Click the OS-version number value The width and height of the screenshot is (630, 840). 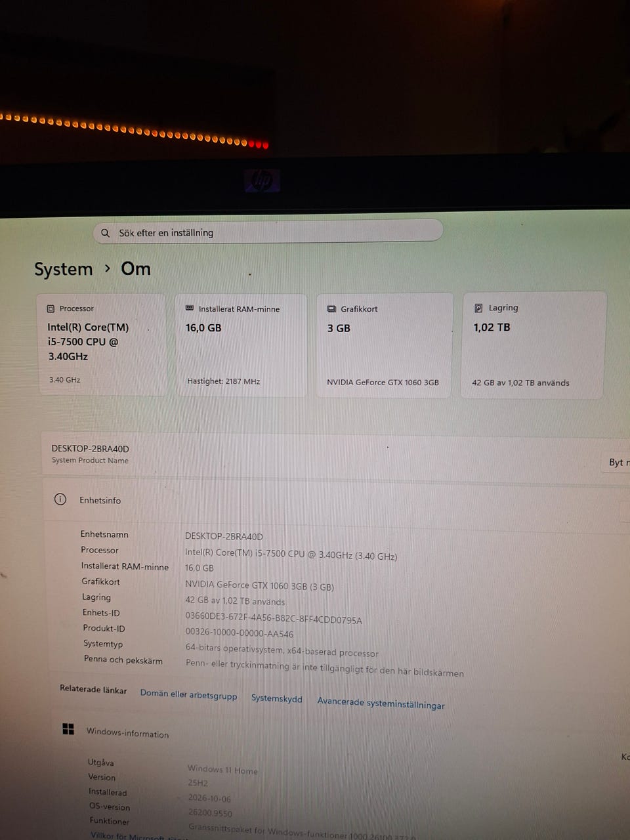210,812
